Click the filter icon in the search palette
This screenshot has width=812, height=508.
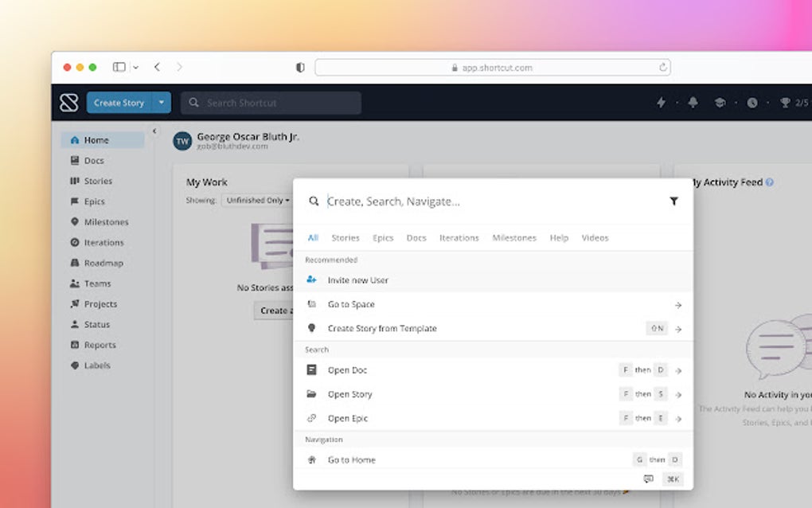[x=674, y=201]
